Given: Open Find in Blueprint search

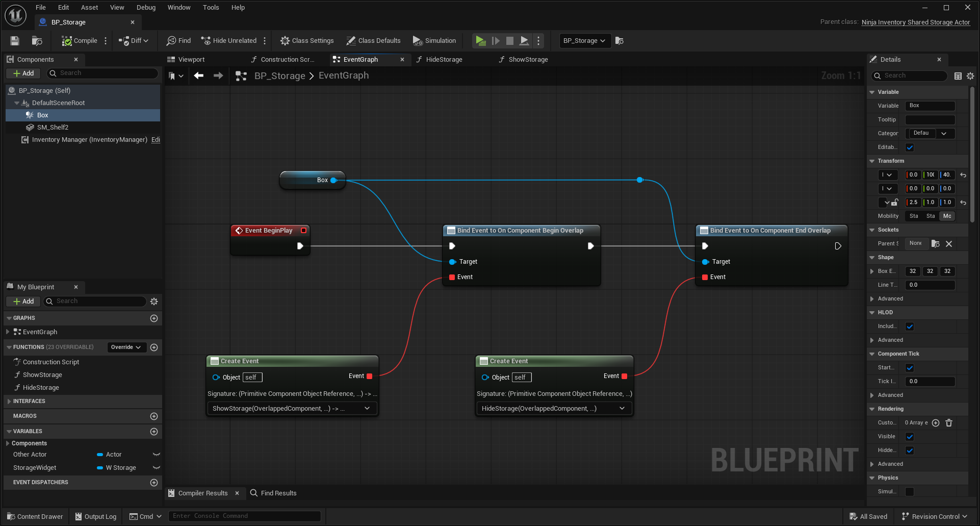Looking at the screenshot, I should 178,40.
